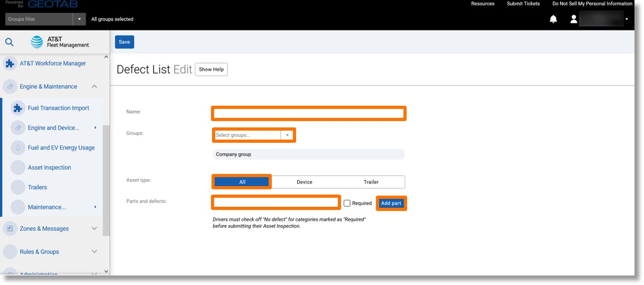Open Asset Inspection page
Screen dimensions: 644x285
[49, 168]
